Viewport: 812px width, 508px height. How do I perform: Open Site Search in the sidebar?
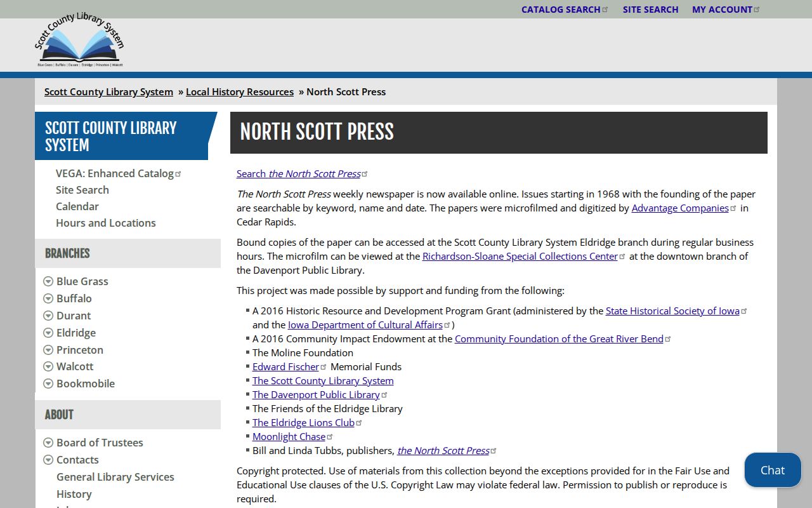tap(82, 190)
